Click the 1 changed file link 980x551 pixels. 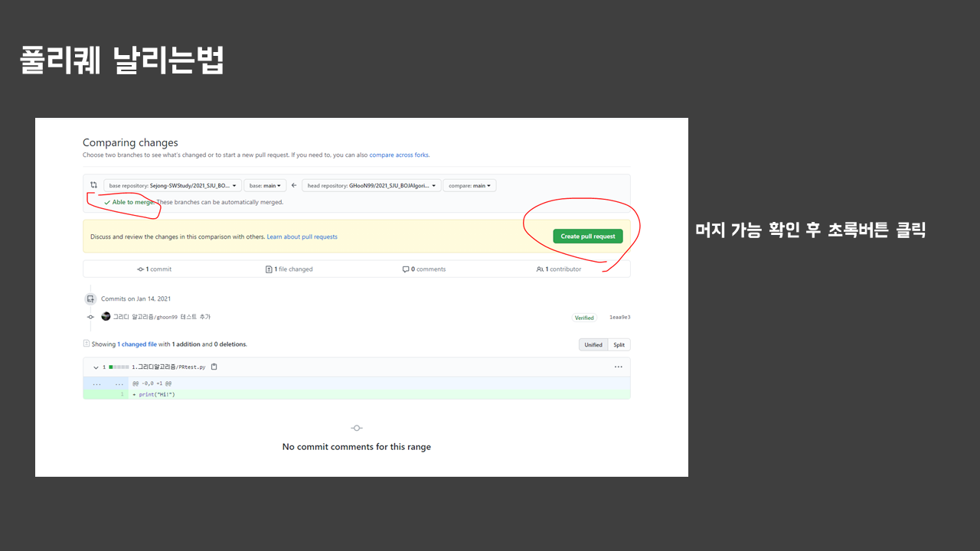coord(137,344)
